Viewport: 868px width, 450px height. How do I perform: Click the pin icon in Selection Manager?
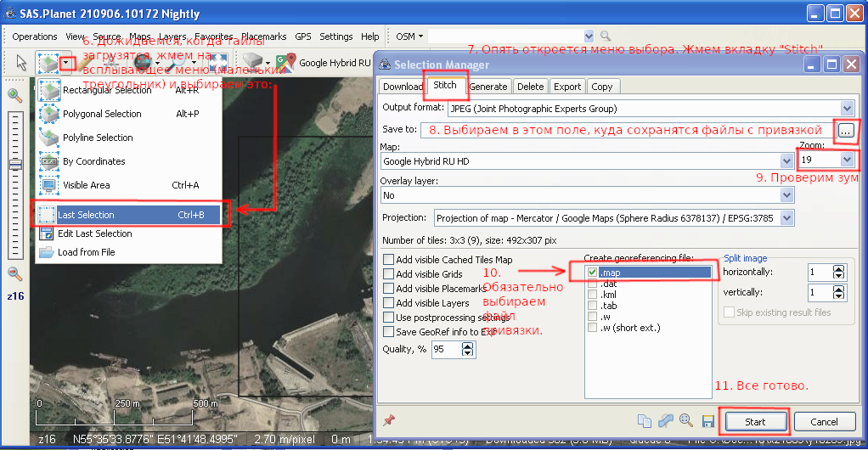click(390, 420)
